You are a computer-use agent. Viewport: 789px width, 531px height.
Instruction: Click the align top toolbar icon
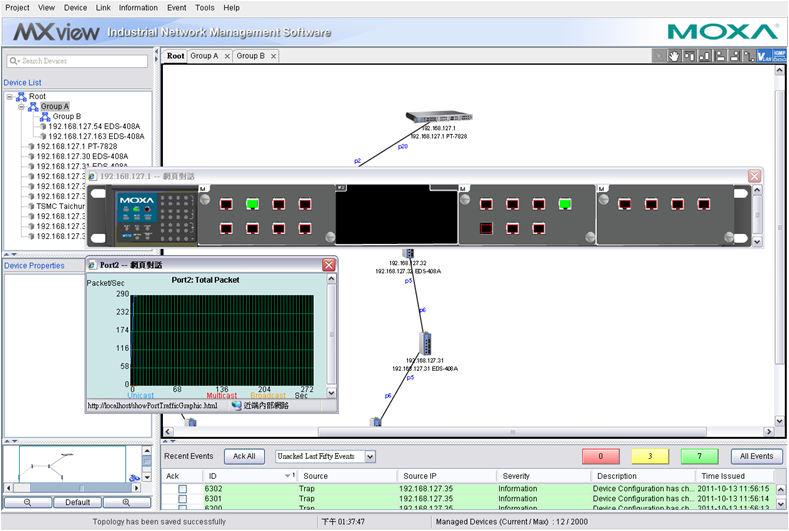[689, 56]
